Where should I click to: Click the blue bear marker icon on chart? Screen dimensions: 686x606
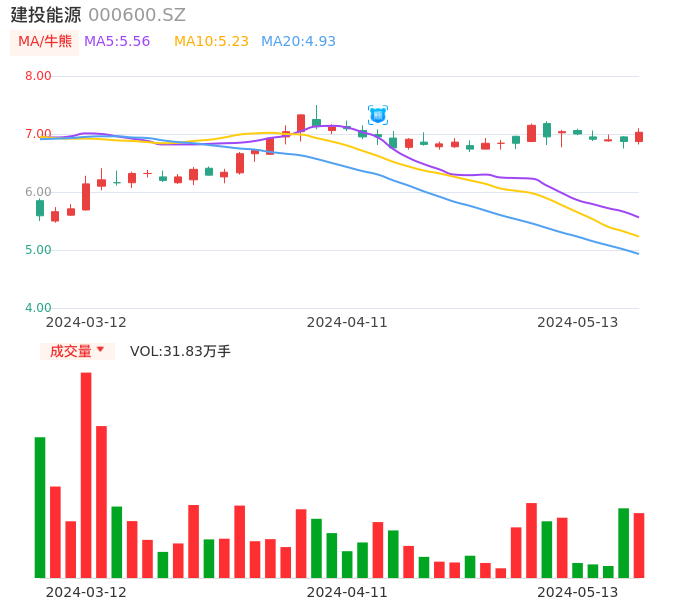click(378, 115)
